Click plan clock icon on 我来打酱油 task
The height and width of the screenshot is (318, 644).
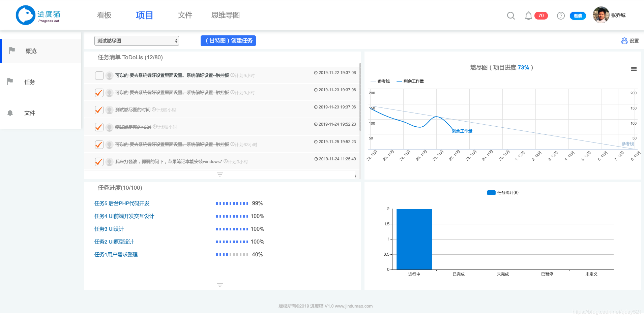226,161
